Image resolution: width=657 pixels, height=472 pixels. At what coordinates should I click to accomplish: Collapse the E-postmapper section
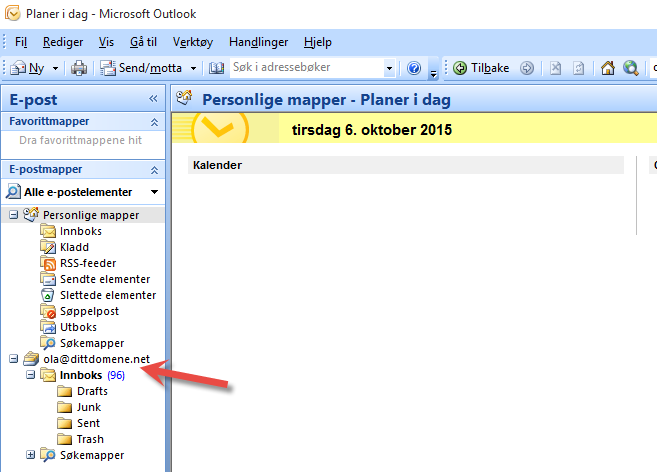click(154, 170)
